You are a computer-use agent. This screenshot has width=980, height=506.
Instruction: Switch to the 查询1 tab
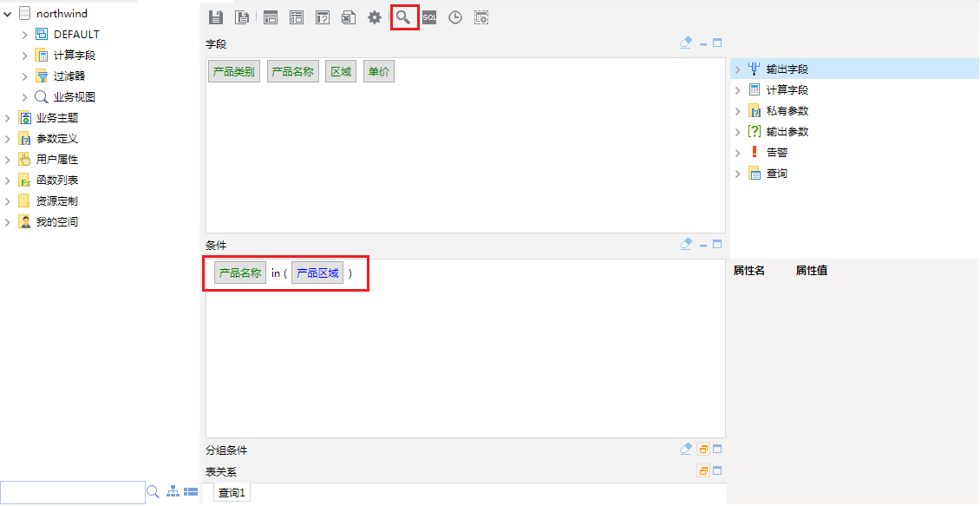232,493
